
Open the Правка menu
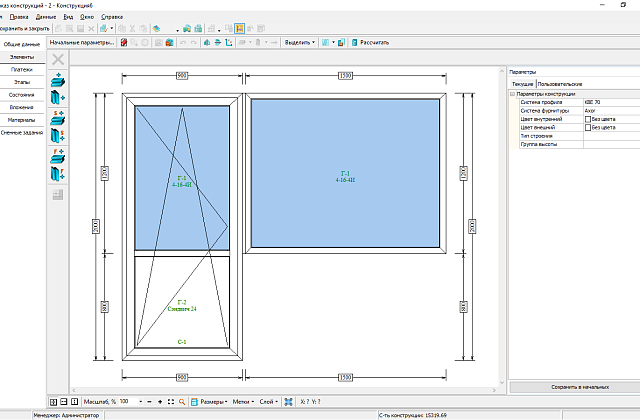coord(19,17)
